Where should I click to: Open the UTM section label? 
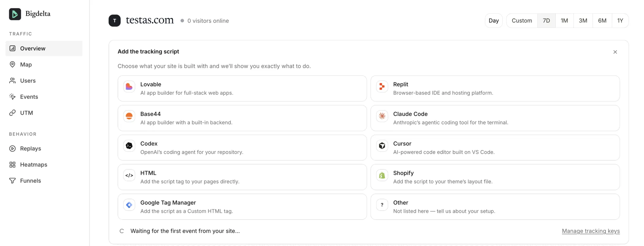pyautogui.click(x=27, y=113)
